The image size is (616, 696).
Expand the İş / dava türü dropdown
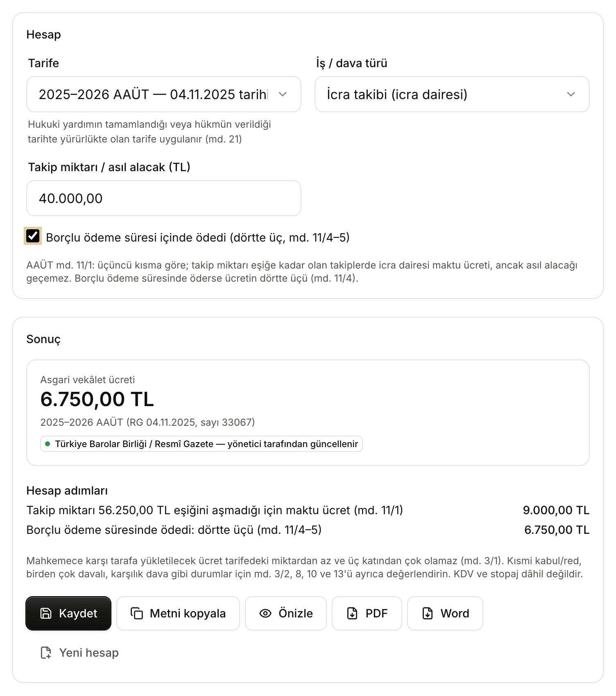pos(452,94)
